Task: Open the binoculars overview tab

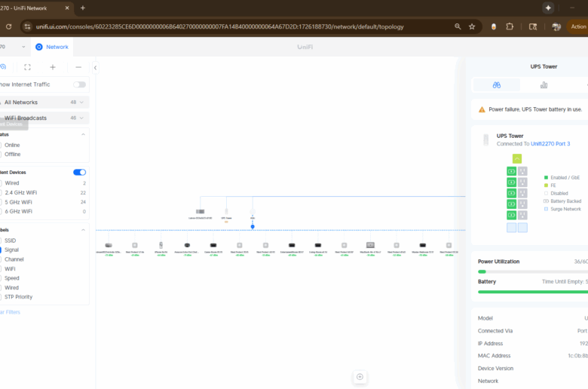Action: click(x=496, y=85)
